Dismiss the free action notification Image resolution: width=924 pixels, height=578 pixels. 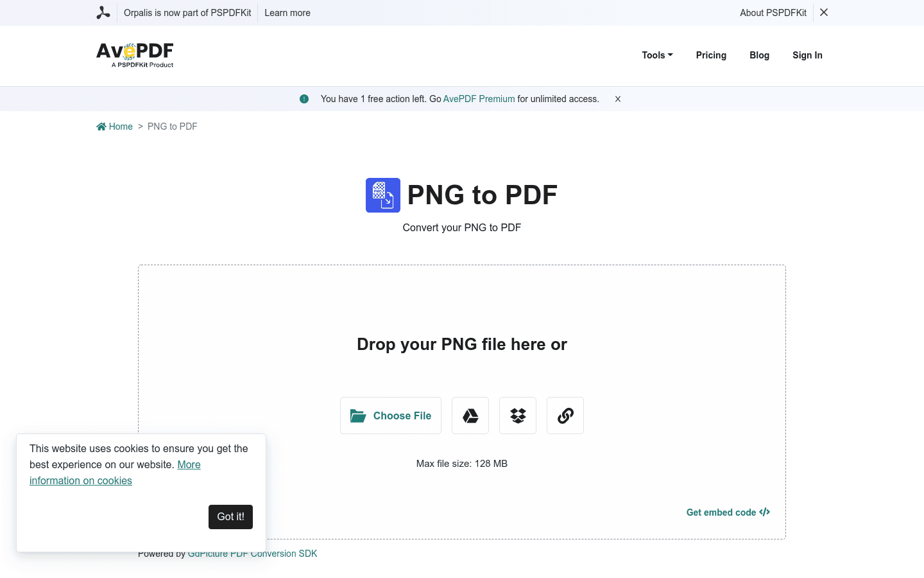click(617, 99)
